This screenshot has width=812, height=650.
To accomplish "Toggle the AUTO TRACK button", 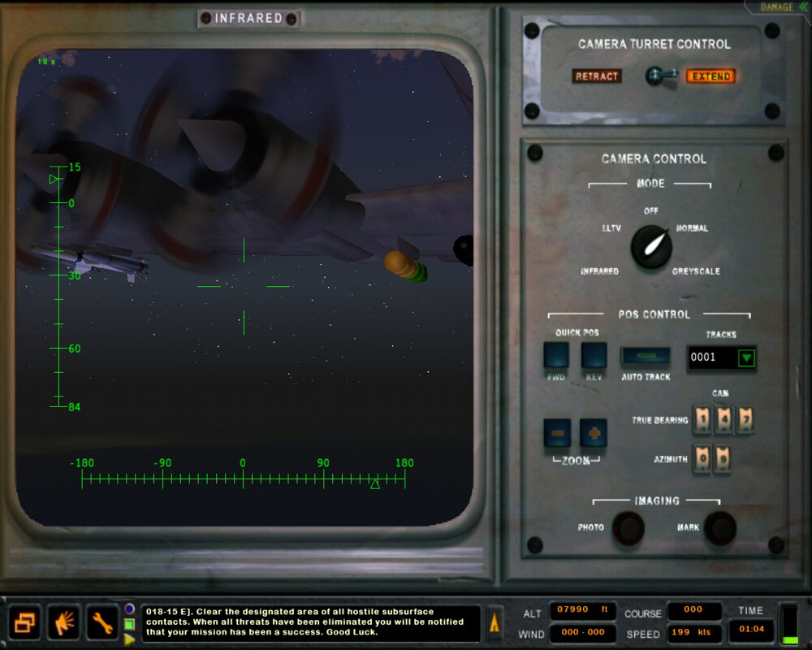I will (646, 357).
